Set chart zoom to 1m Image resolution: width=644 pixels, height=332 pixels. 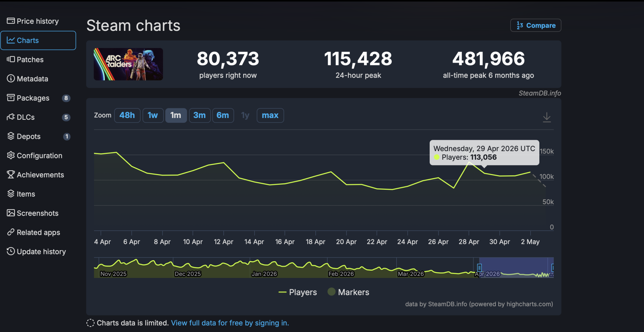176,115
